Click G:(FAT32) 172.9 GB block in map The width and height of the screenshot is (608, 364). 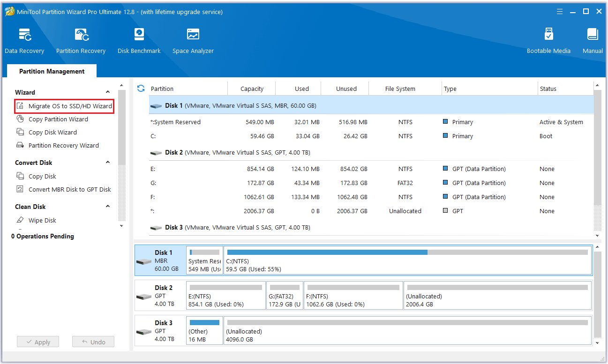[285, 295]
